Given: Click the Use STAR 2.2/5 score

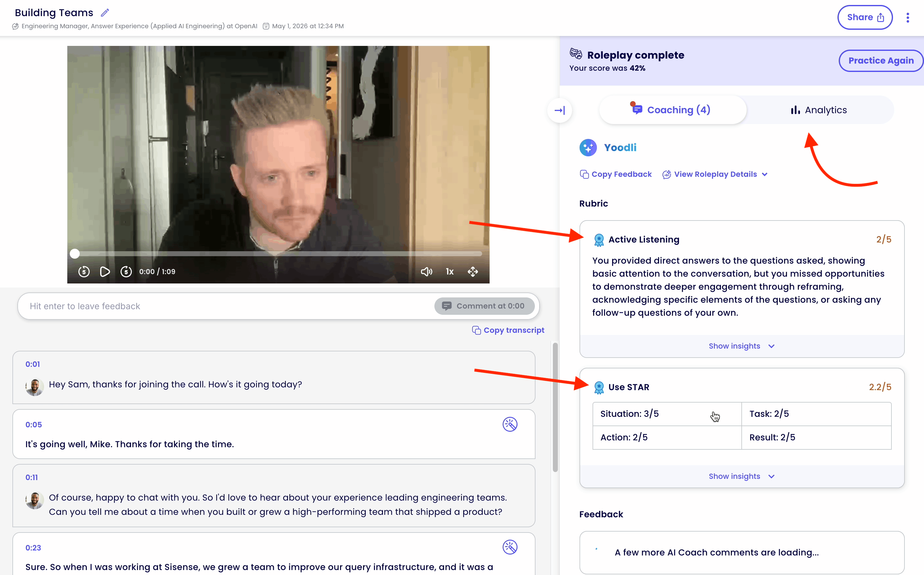Looking at the screenshot, I should (880, 387).
